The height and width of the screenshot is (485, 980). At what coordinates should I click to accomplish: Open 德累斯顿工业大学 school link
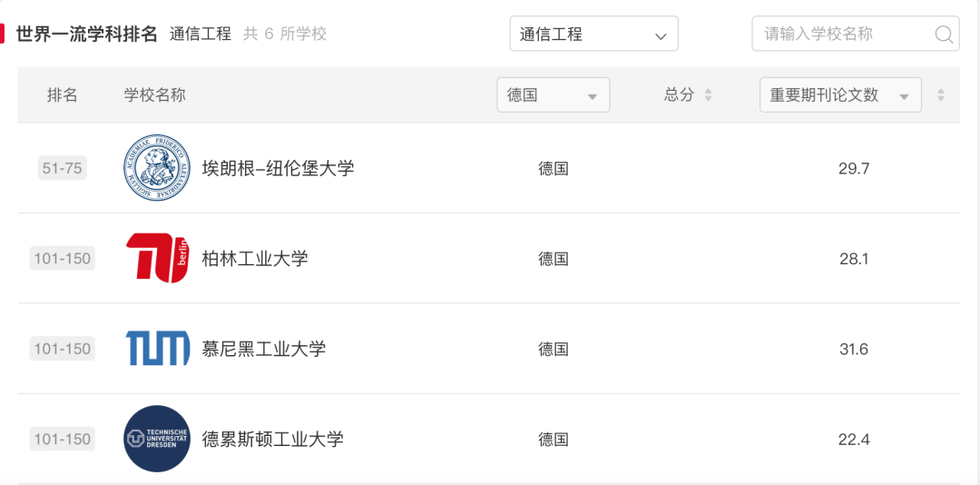tap(272, 439)
